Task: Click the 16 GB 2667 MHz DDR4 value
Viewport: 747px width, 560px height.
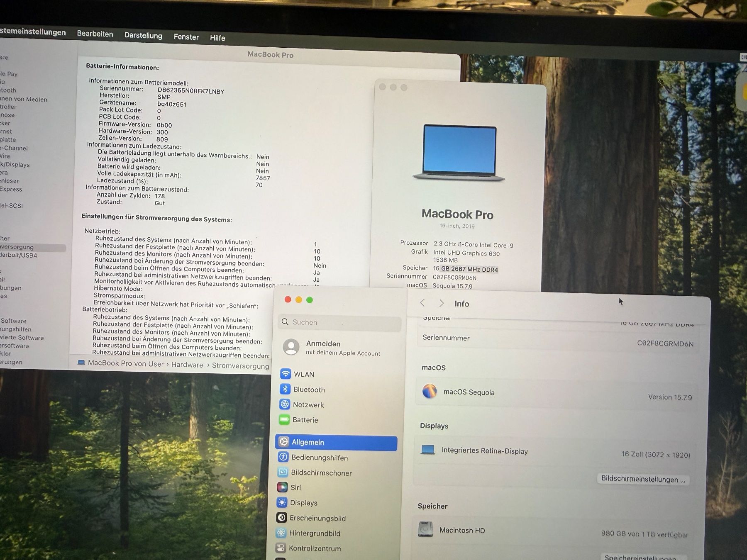Action: pos(466,269)
